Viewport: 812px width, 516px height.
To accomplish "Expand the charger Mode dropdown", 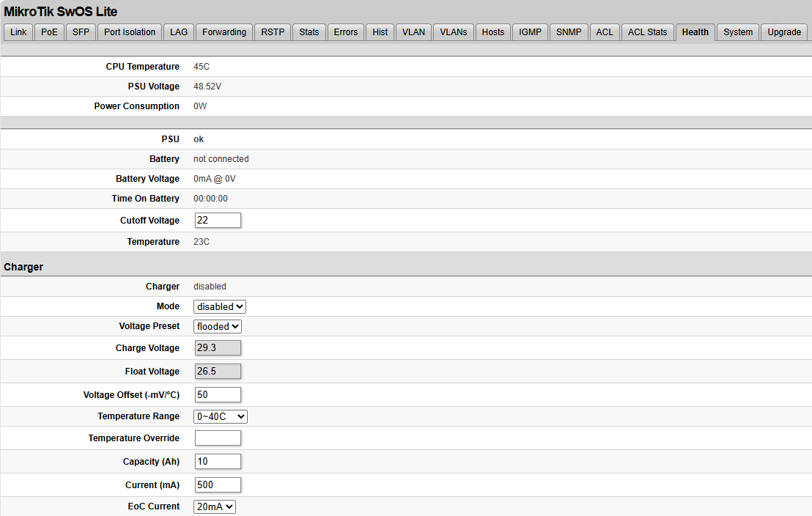I will [220, 306].
